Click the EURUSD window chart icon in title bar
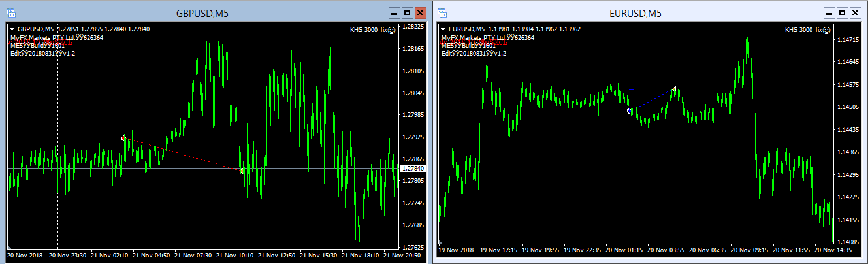 coord(442,12)
